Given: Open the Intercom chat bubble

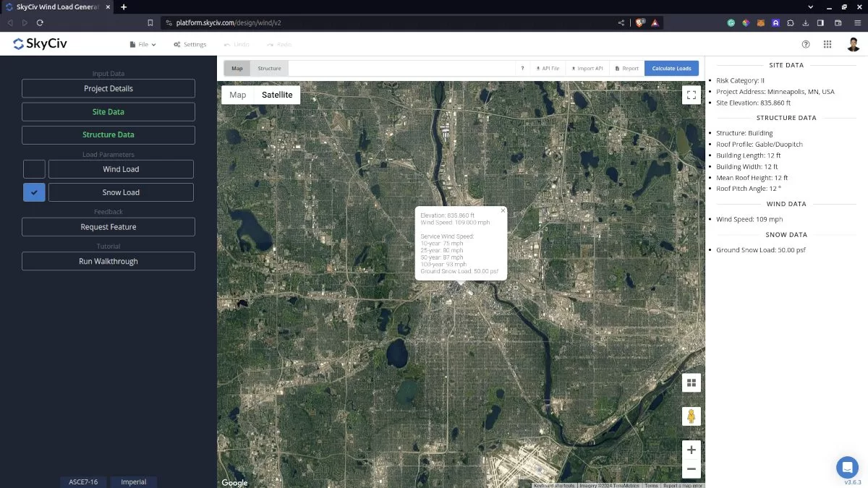Looking at the screenshot, I should pos(847,467).
